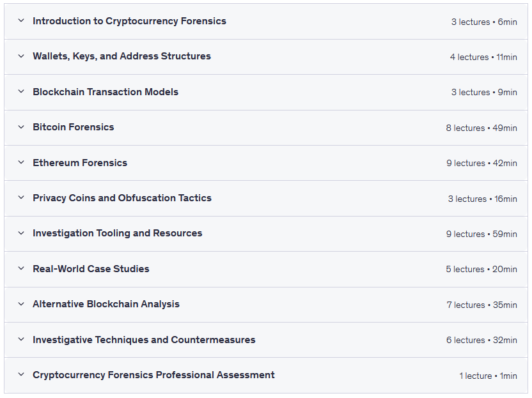Select Alternative Blockchain Analysis heading
The width and height of the screenshot is (532, 398).
coord(106,304)
